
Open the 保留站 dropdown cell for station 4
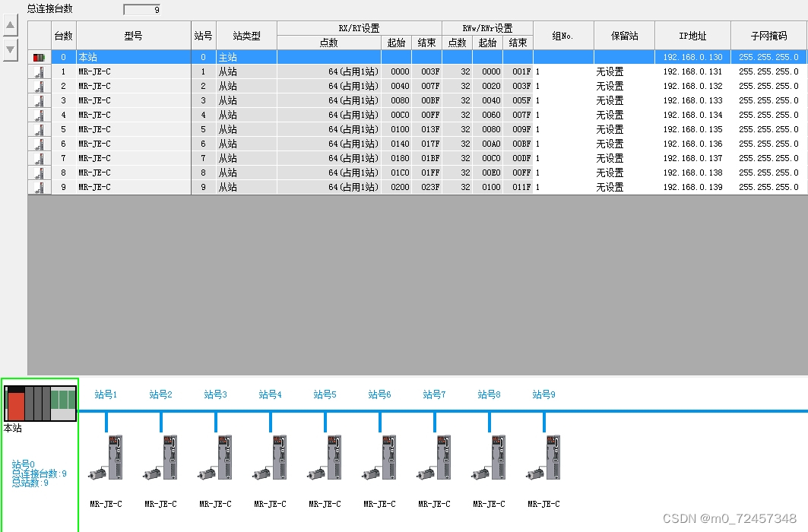[625, 115]
